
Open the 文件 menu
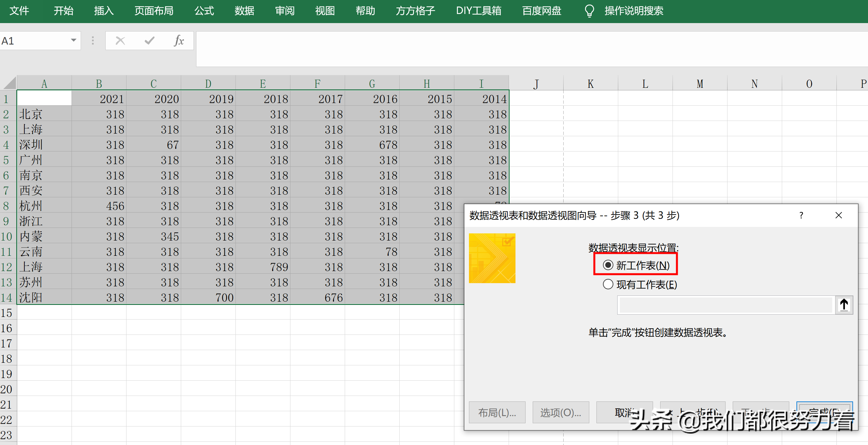click(x=19, y=11)
